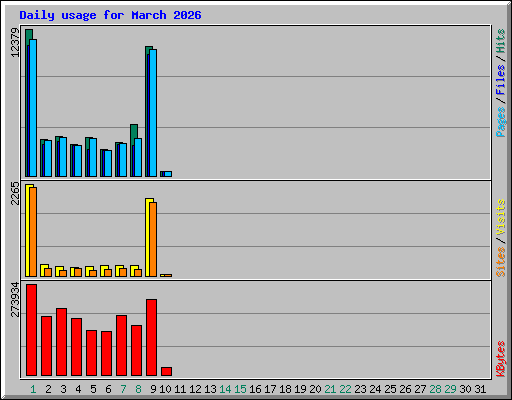Click the 'Visits' legend label
This screenshot has width=512, height=400.
click(x=500, y=217)
